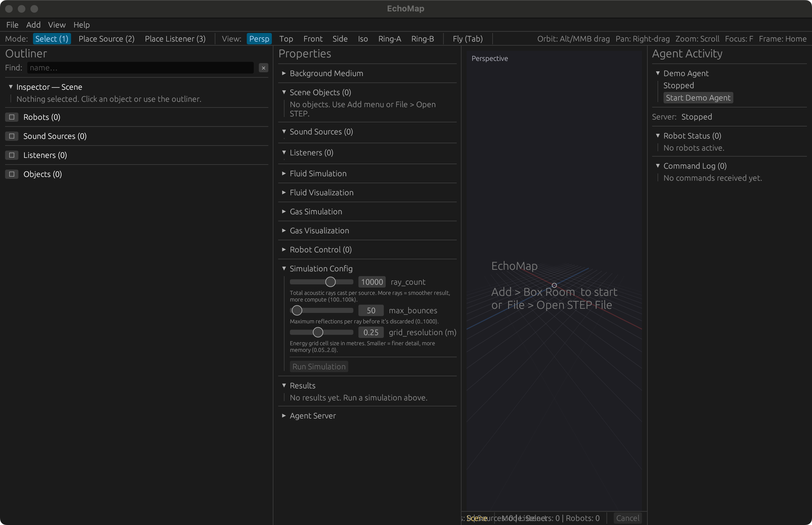Click the origin marker in the viewport
Screen dimensions: 812x525
554,285
